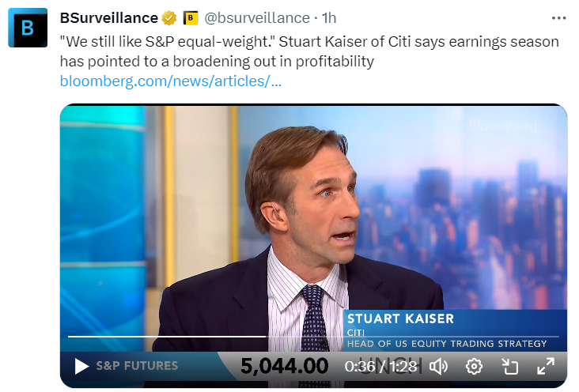Mute the video audio
This screenshot has width=579, height=392.
[x=438, y=366]
